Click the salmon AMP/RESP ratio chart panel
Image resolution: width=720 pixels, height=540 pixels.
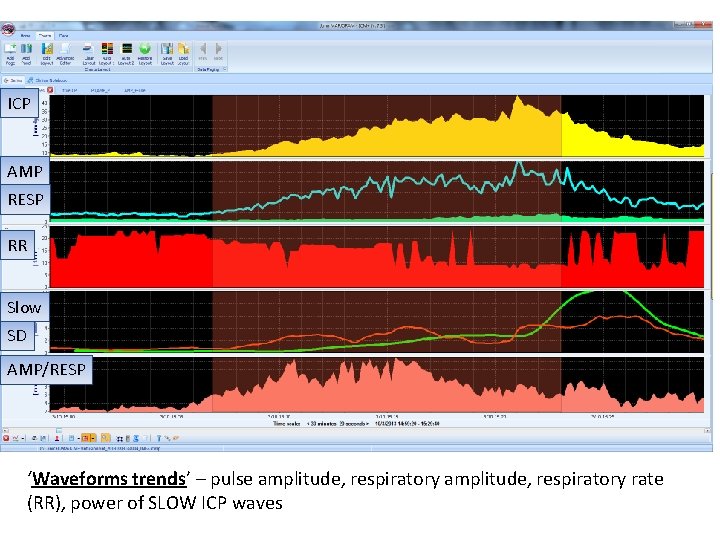pyautogui.click(x=377, y=384)
